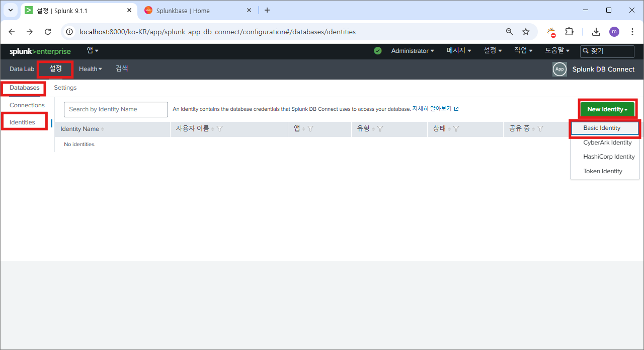
Task: Bookmark this page with the star icon
Action: (x=526, y=32)
